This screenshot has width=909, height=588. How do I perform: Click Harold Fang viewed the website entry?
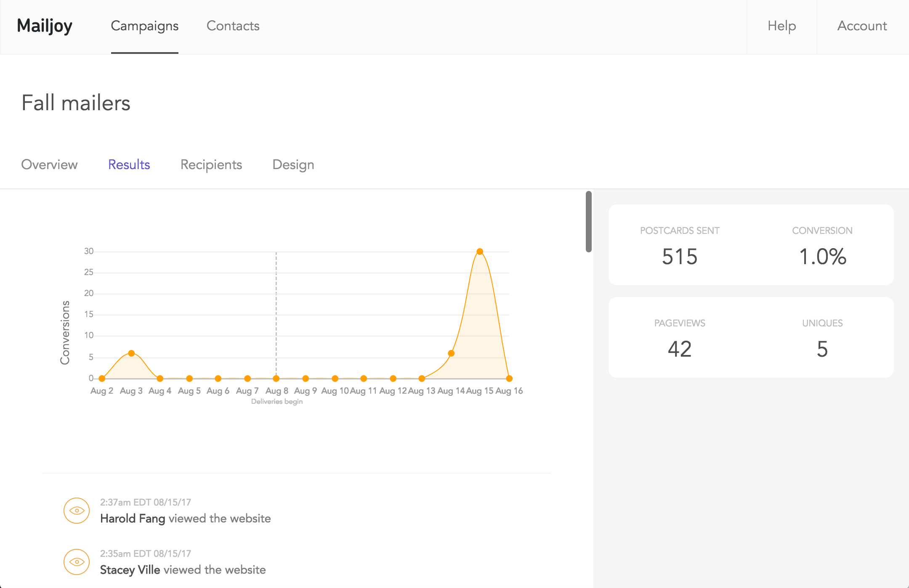coord(185,518)
